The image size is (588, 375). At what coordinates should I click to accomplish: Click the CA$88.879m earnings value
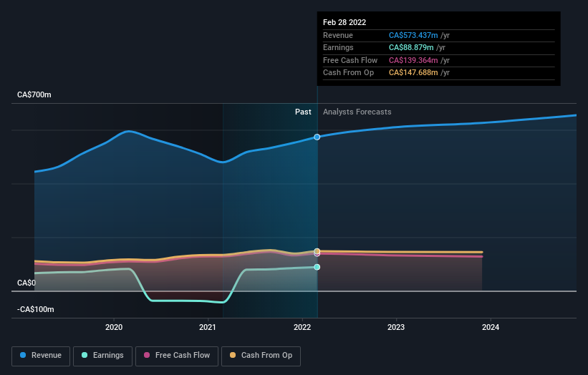[x=411, y=47]
